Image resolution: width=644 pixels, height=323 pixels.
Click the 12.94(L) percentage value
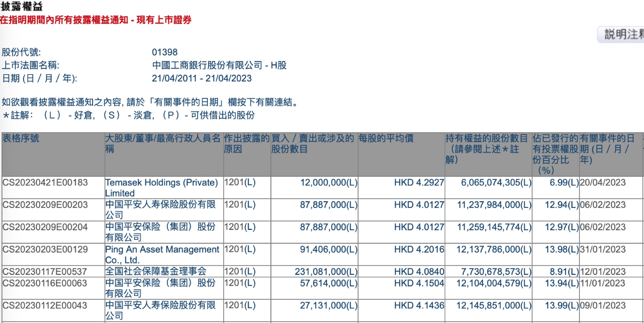(562, 205)
